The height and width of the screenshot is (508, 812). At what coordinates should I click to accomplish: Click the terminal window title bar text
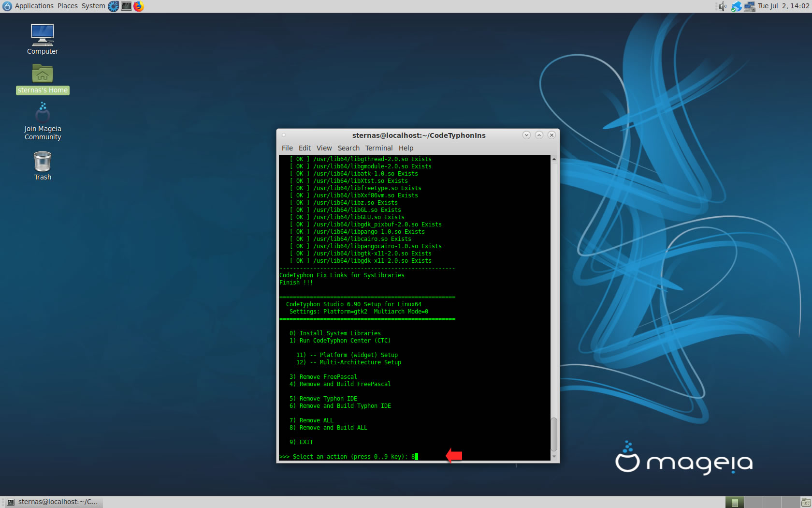point(419,135)
